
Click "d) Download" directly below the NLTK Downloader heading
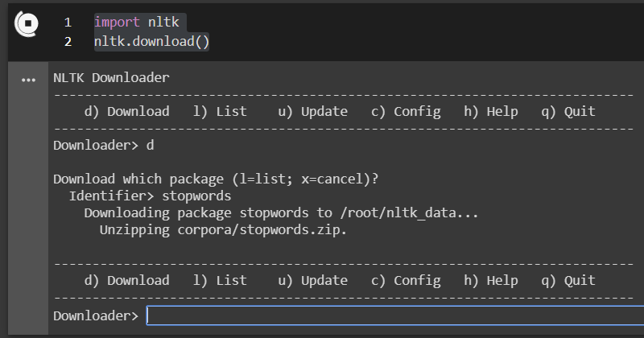126,111
